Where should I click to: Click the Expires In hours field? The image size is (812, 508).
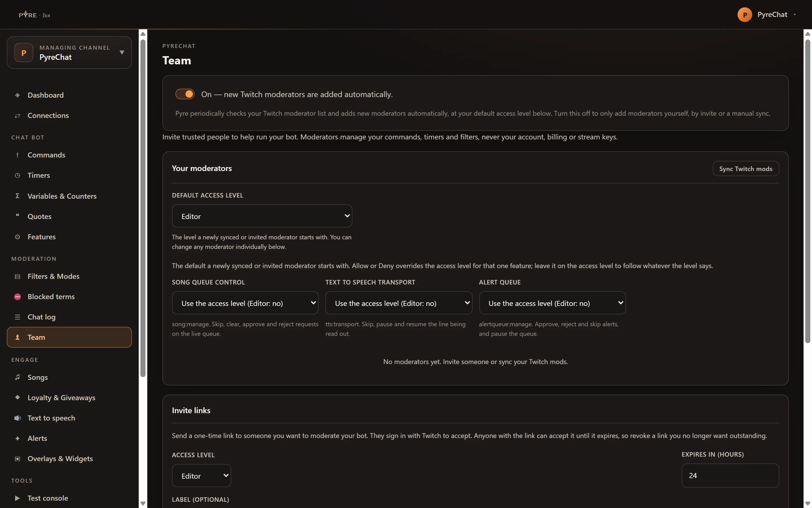coord(730,476)
